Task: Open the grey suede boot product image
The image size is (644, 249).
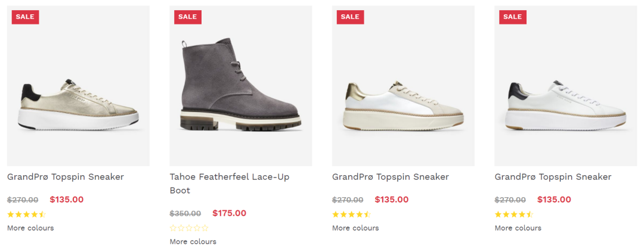Action: click(x=241, y=86)
